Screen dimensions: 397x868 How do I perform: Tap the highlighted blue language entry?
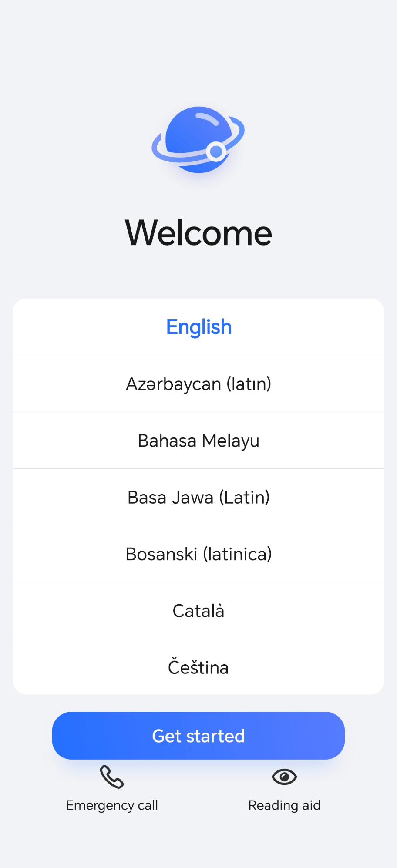(198, 327)
